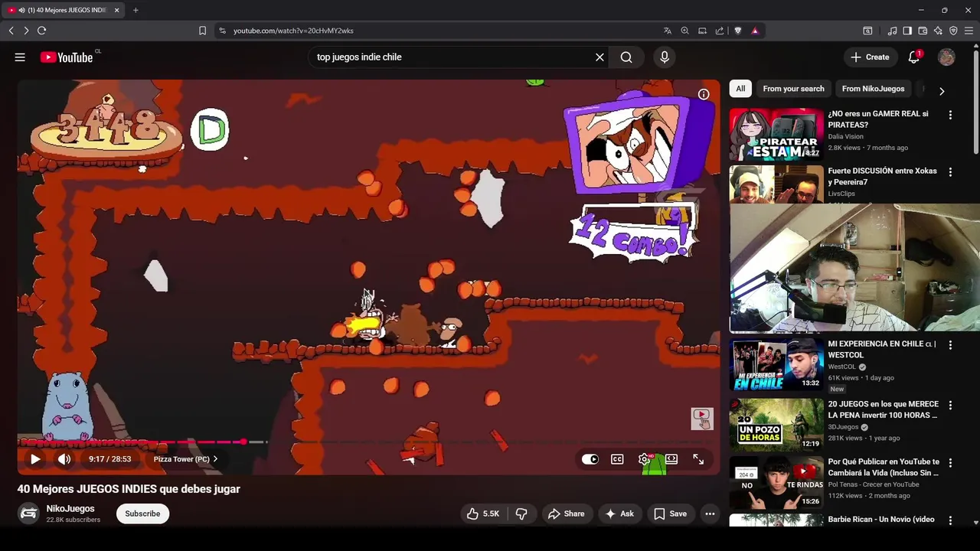Run search with magnifier button

point(626,57)
